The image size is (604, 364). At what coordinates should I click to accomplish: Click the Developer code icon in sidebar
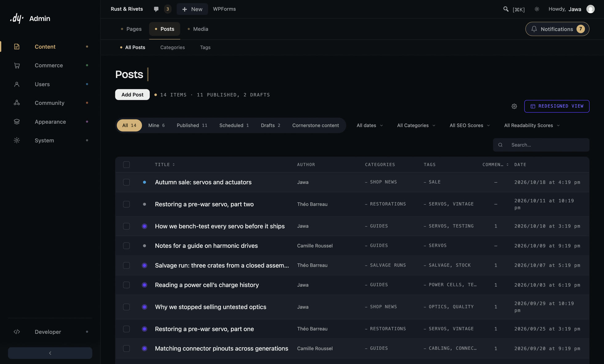pos(17,332)
